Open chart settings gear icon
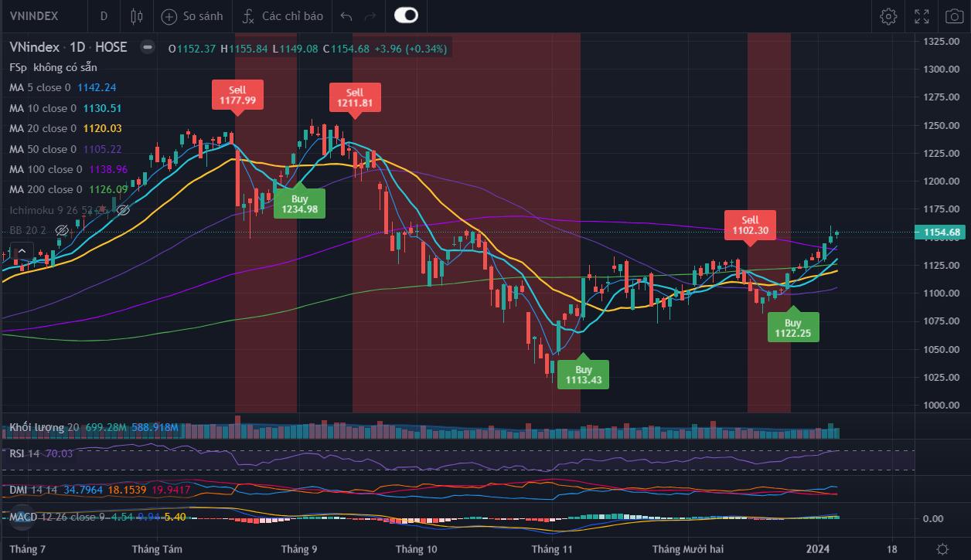This screenshot has width=971, height=560. tap(888, 15)
